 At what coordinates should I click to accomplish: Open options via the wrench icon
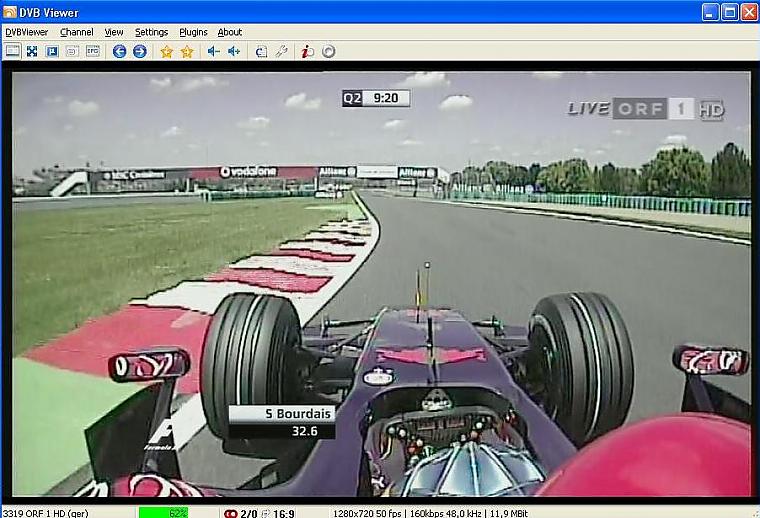tap(282, 51)
